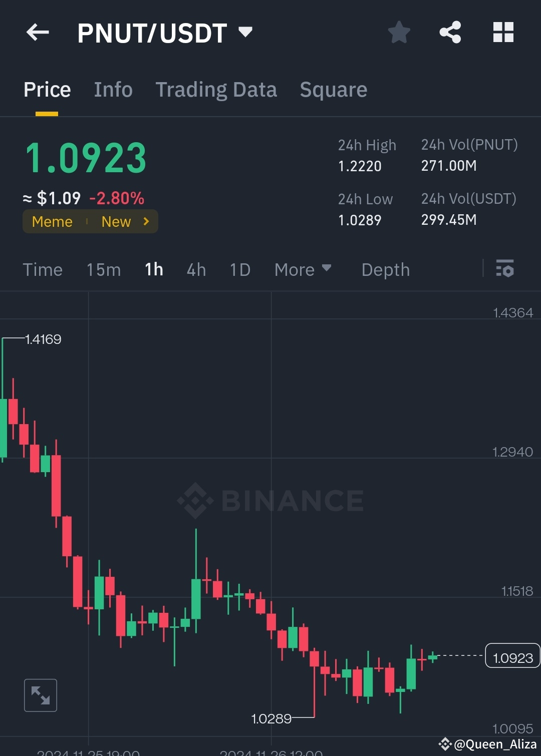Select the Depth chart view
Screen dimensions: 541x756
coord(385,269)
